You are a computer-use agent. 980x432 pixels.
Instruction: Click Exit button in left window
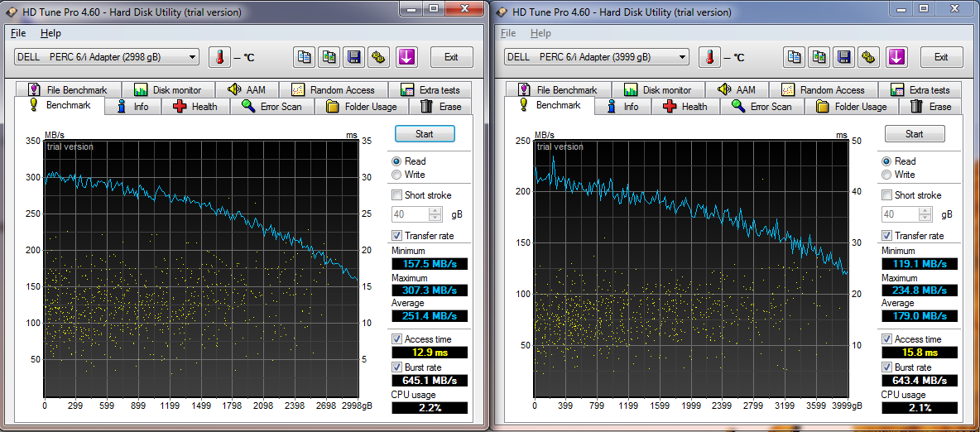451,57
